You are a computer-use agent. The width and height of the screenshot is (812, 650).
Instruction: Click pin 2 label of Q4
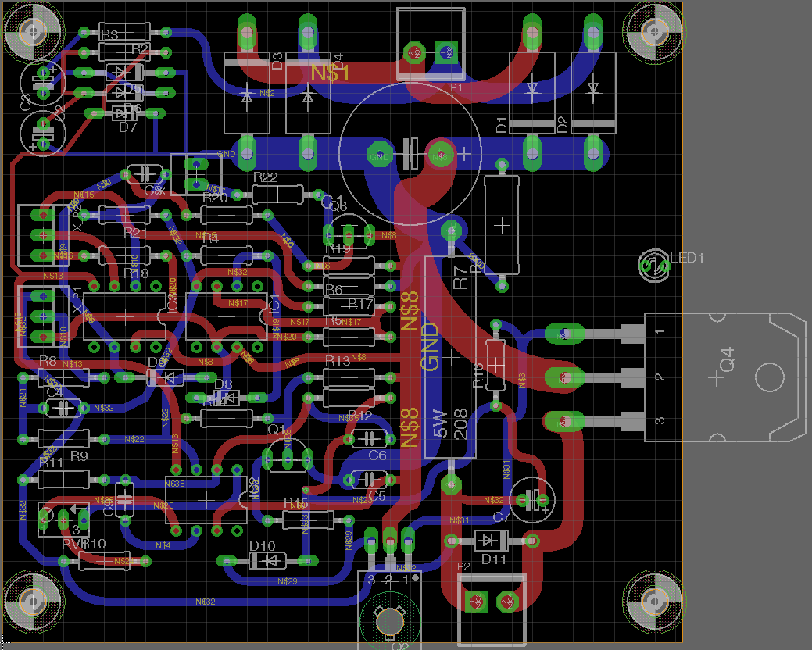tap(660, 377)
